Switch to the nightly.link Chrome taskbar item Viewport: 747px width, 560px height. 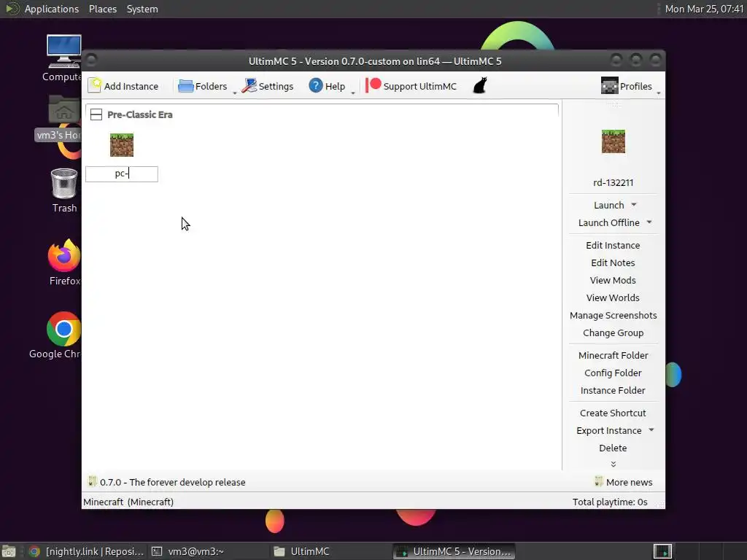tap(86, 551)
